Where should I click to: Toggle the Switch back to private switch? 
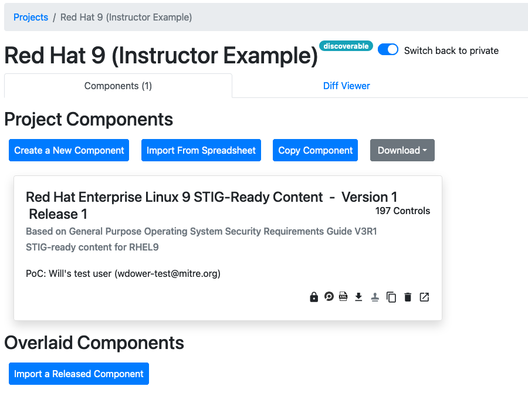coord(388,50)
